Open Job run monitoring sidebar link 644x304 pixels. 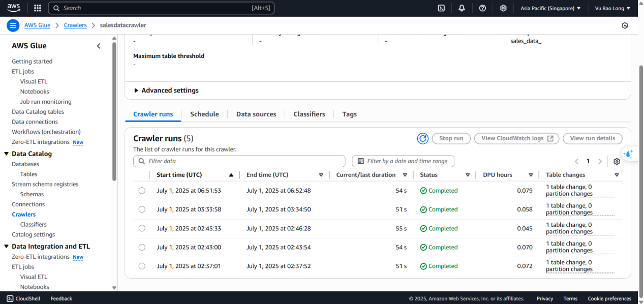point(46,102)
